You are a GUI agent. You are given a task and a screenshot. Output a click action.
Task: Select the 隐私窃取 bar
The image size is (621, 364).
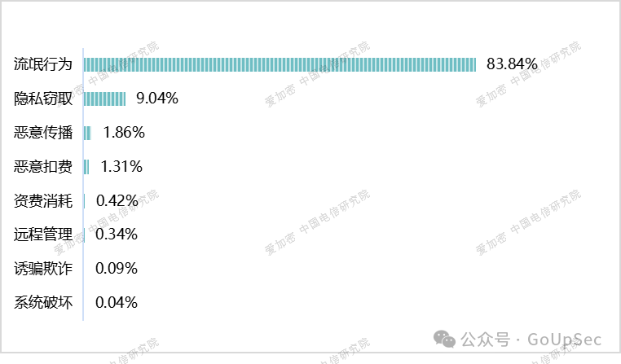[x=105, y=99]
